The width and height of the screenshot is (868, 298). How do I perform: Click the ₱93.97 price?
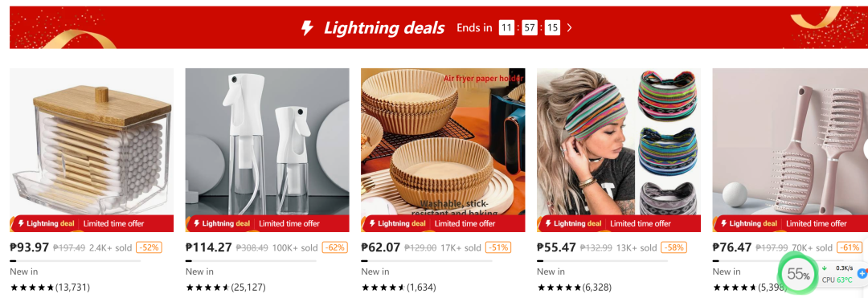pyautogui.click(x=30, y=247)
